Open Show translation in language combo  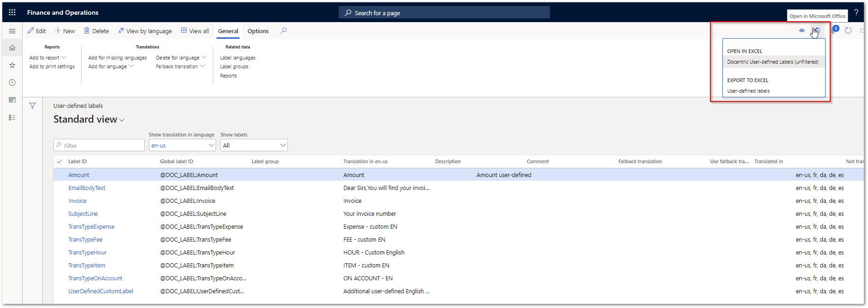[x=182, y=145]
